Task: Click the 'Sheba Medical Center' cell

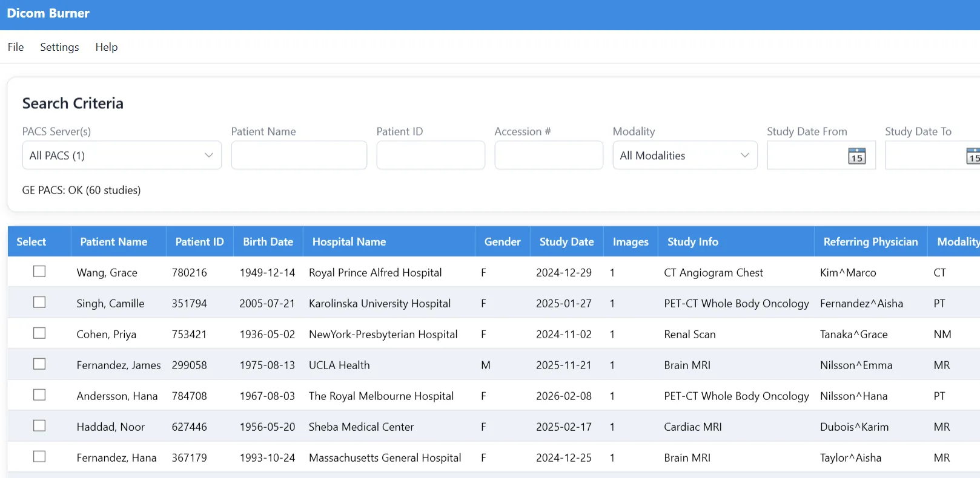Action: pyautogui.click(x=362, y=427)
